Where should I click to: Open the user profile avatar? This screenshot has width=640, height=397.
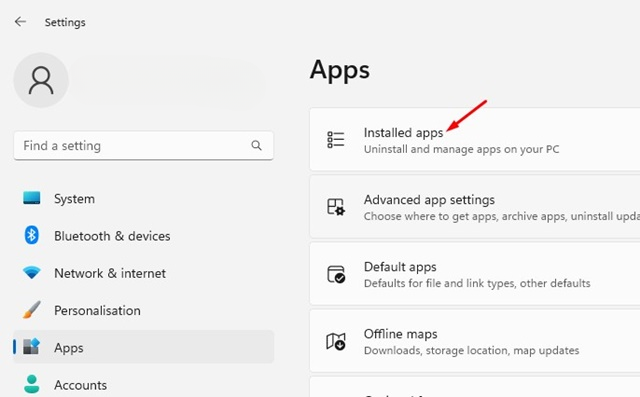[x=41, y=80]
